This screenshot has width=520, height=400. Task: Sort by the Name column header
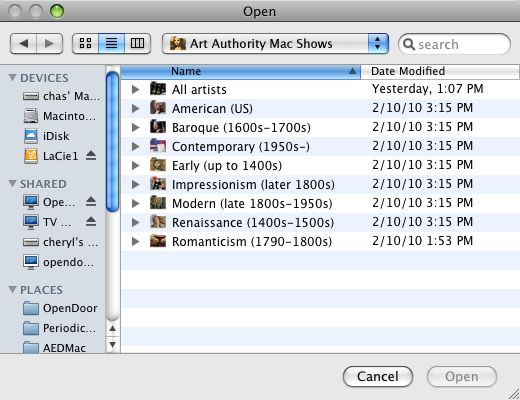coord(240,71)
